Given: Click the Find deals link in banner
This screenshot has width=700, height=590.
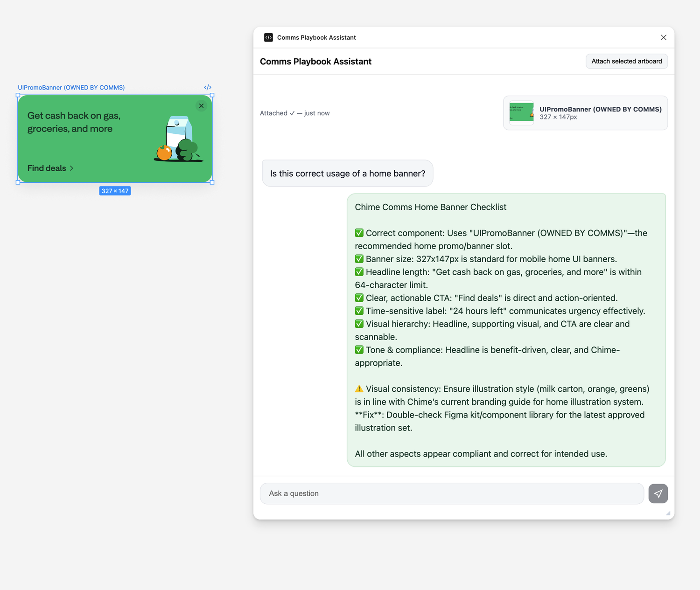Looking at the screenshot, I should point(47,168).
